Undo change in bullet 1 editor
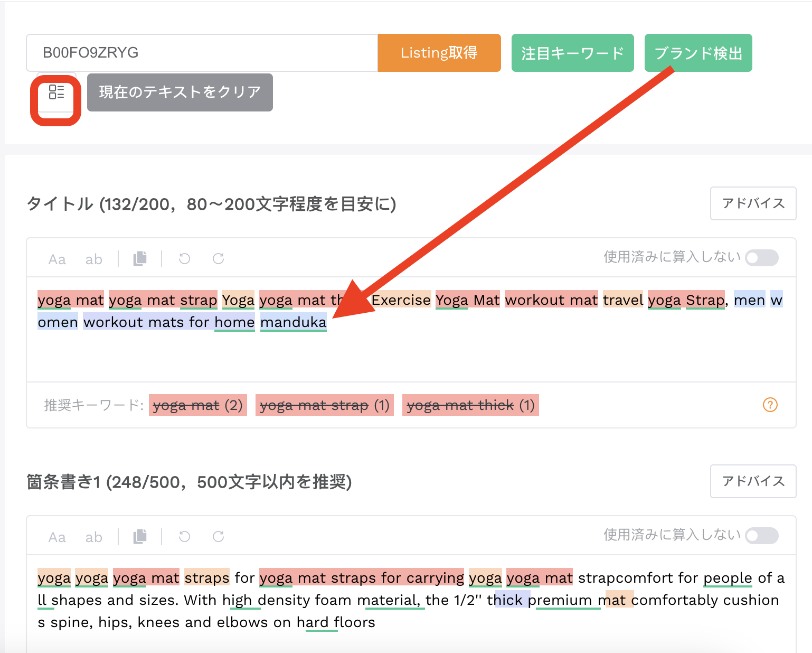 (x=184, y=536)
